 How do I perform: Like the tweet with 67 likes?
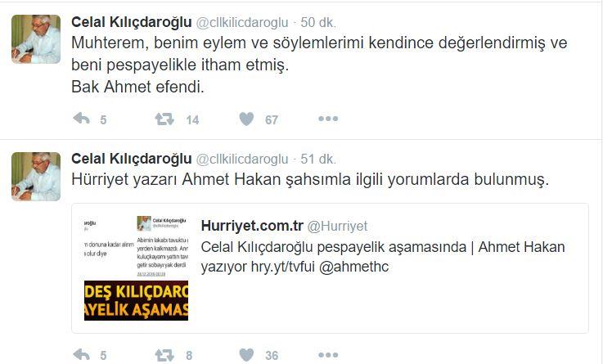point(246,119)
